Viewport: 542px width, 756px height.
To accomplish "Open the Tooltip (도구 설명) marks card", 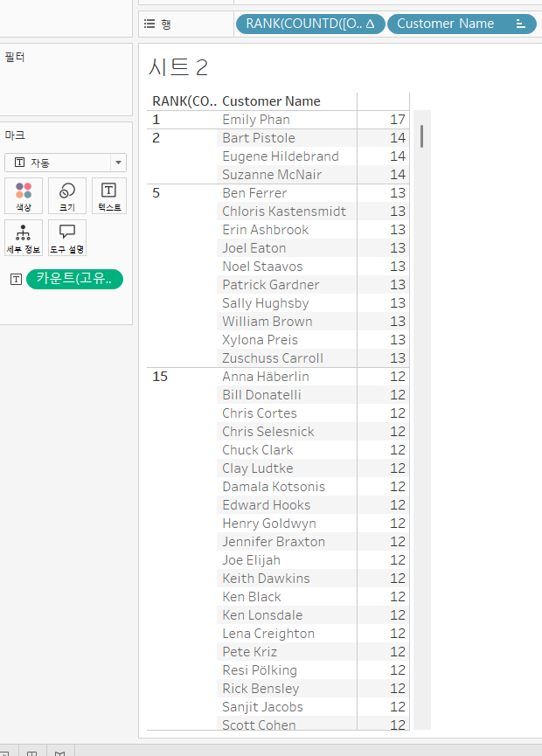I will 67,237.
